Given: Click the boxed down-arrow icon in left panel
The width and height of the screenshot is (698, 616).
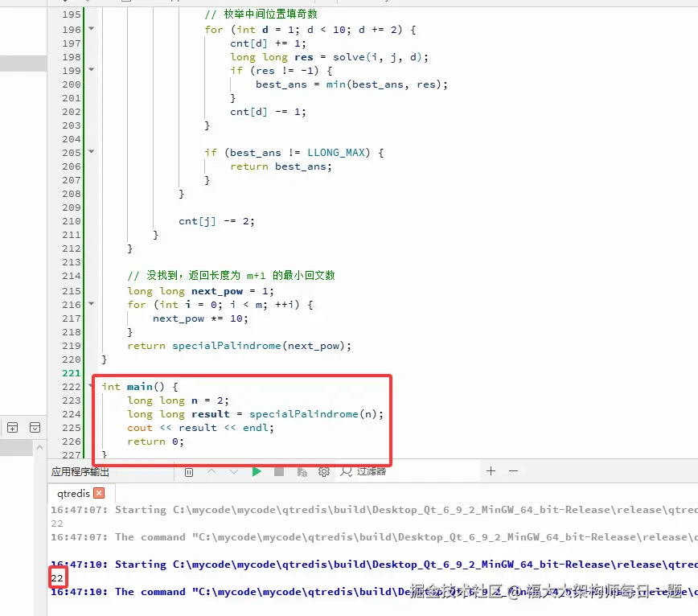Looking at the screenshot, I should 35,428.
